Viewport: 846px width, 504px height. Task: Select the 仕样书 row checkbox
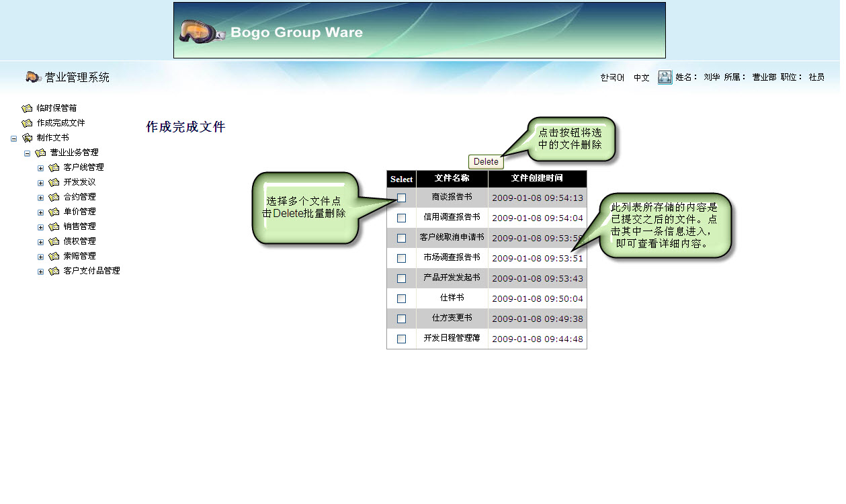click(401, 298)
